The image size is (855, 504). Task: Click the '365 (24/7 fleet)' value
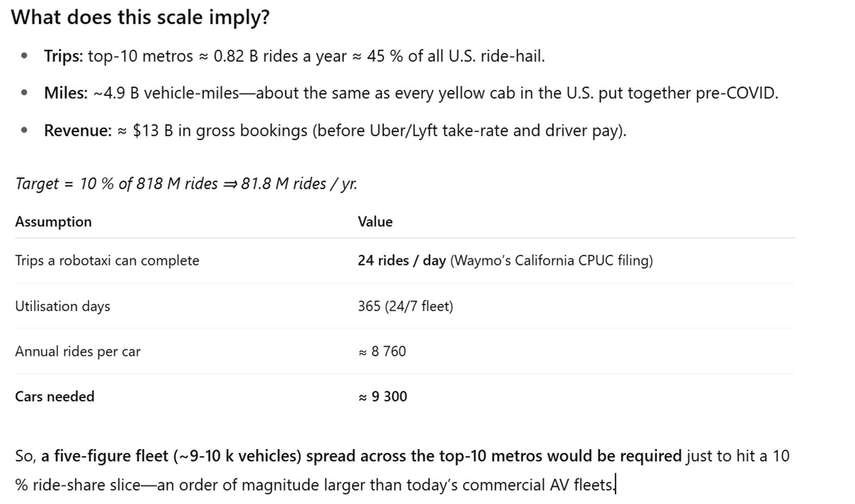pos(405,306)
